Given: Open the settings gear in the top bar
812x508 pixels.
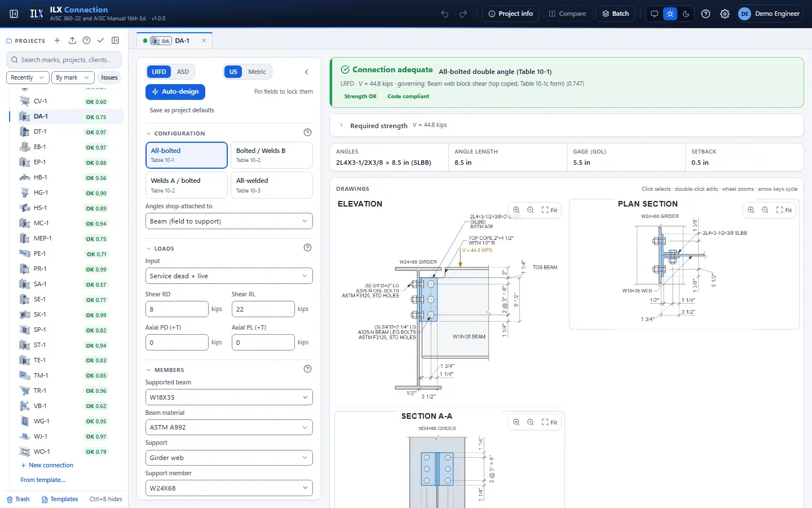Looking at the screenshot, I should pos(725,14).
